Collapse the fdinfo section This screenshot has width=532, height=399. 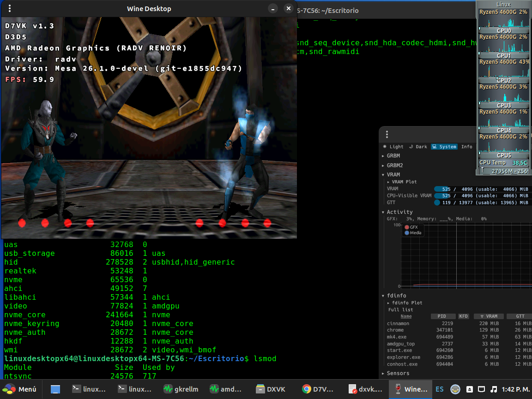(393, 296)
